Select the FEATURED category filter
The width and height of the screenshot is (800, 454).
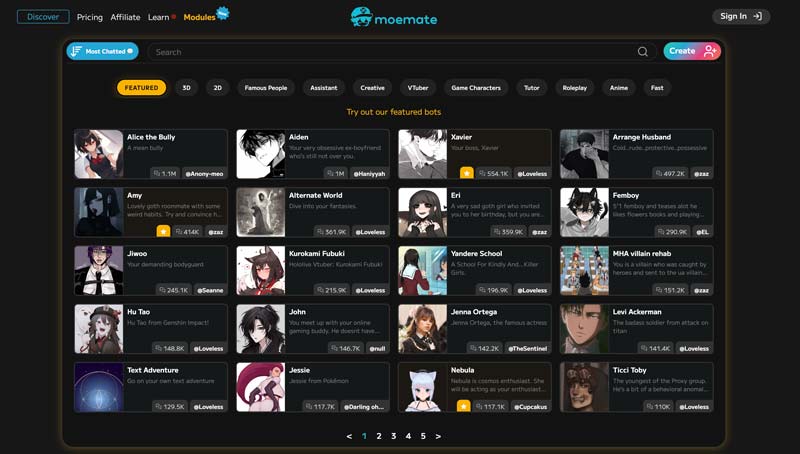pos(141,88)
